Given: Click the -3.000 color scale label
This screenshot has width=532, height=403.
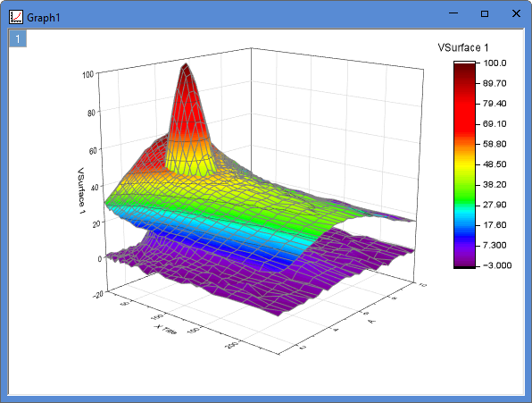Looking at the screenshot, I should click(496, 265).
